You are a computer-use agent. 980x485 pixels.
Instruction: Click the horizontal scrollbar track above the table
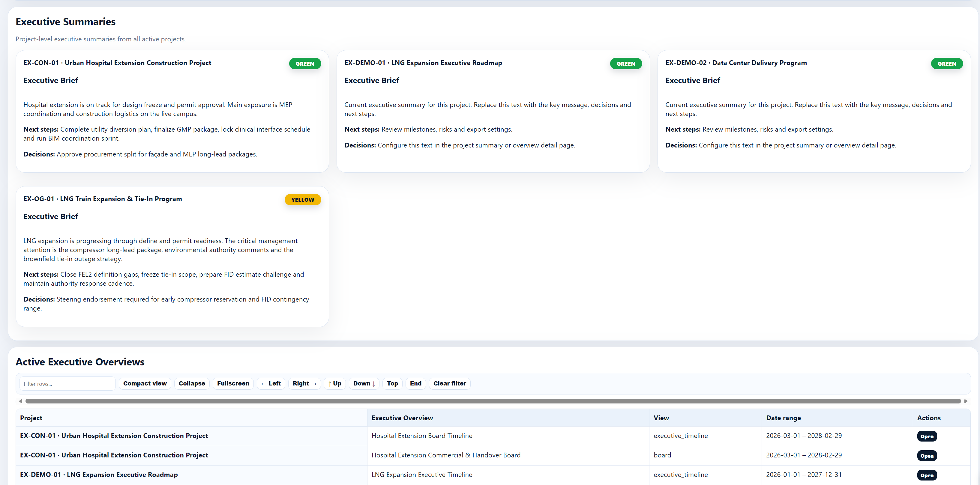493,401
